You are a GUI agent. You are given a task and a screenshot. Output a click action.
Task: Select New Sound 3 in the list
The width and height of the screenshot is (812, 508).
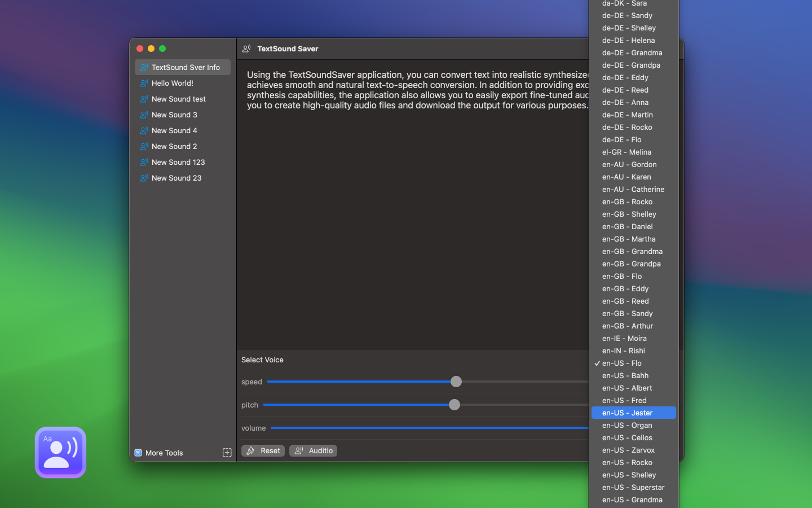(183, 115)
